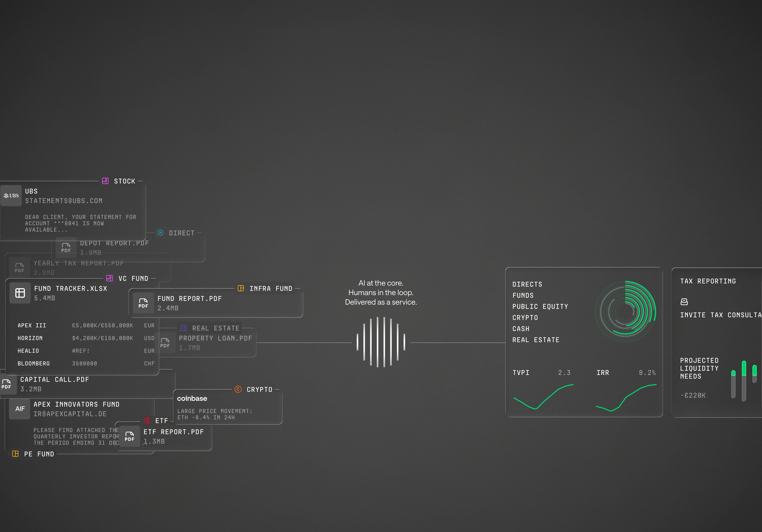Click the orange Crypto category icon
This screenshot has width=762, height=532.
click(x=238, y=389)
